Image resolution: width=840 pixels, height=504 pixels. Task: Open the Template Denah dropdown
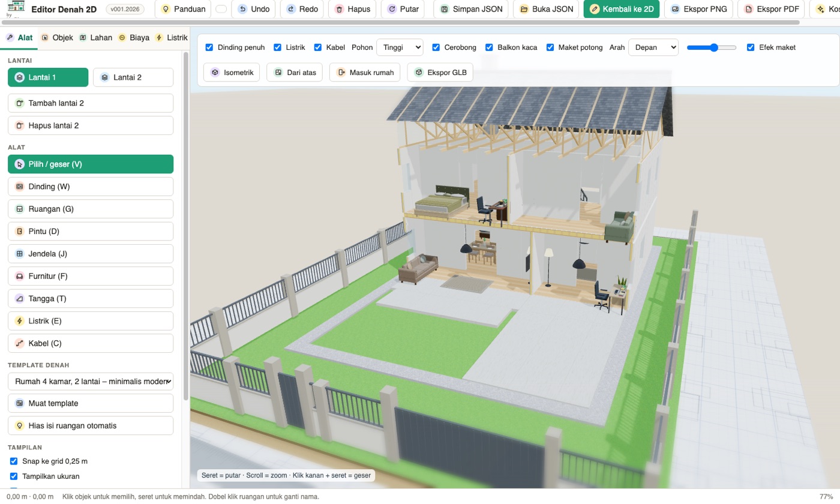(x=91, y=381)
